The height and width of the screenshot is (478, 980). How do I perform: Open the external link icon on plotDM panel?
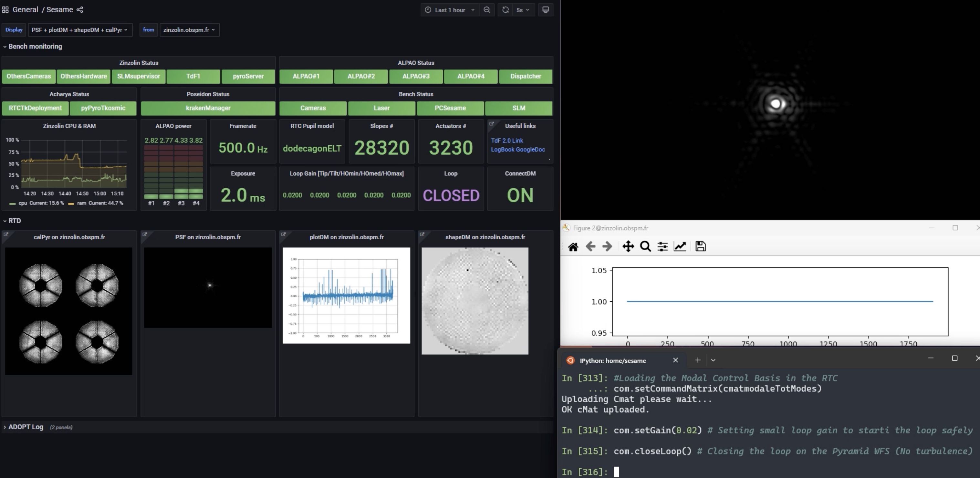click(283, 234)
